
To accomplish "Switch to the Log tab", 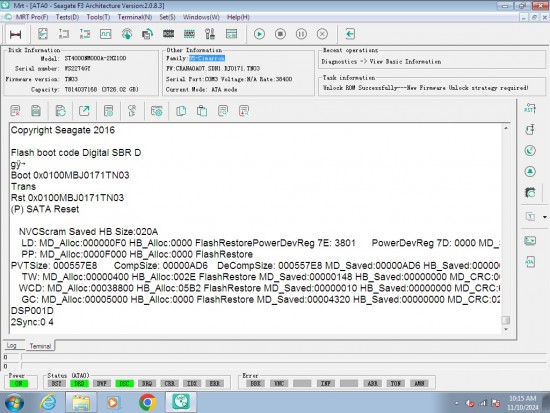I will coord(12,345).
